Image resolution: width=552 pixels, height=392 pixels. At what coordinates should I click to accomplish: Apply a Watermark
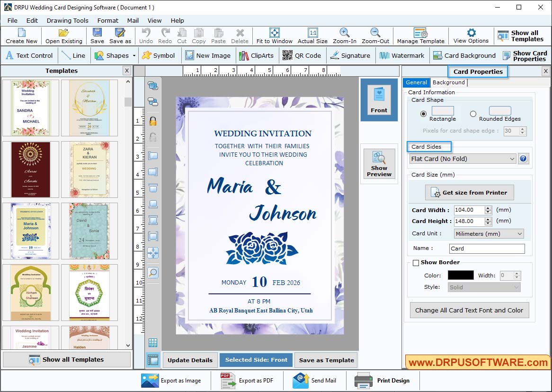click(402, 55)
